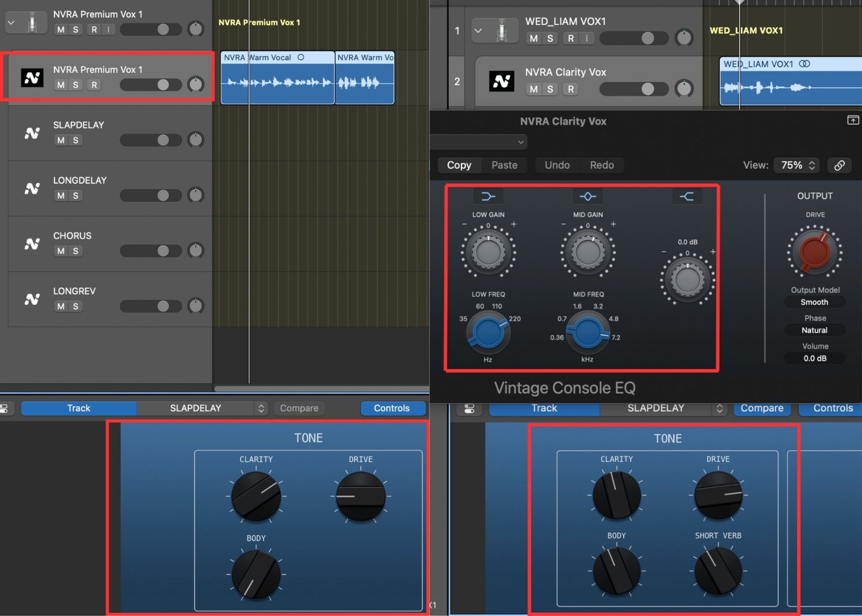Viewport: 862px width, 616px height.
Task: Record-enable the WED_LIAM VOX1 track
Action: tap(571, 38)
